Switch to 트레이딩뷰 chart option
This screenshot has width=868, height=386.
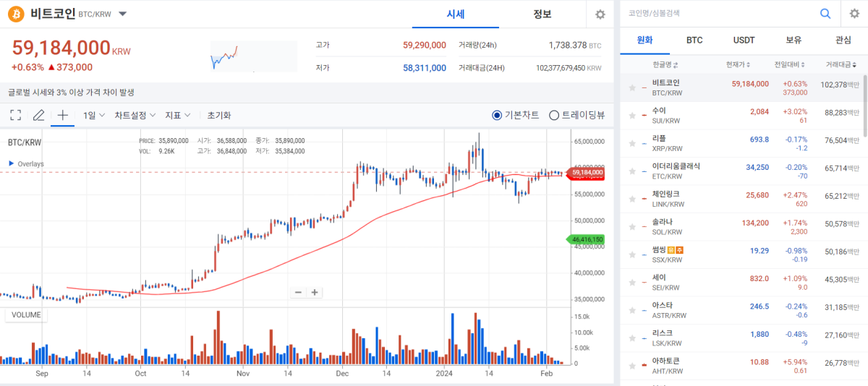tap(554, 115)
